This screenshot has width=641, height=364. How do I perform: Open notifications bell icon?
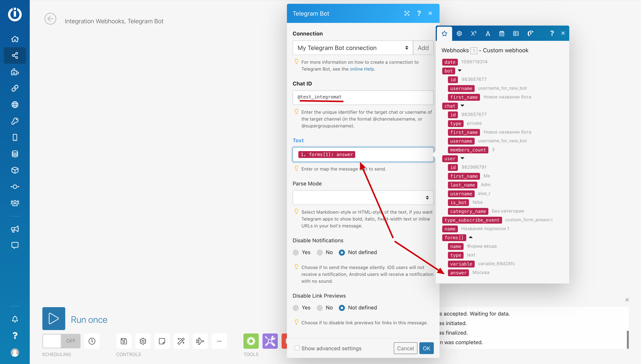tap(15, 319)
